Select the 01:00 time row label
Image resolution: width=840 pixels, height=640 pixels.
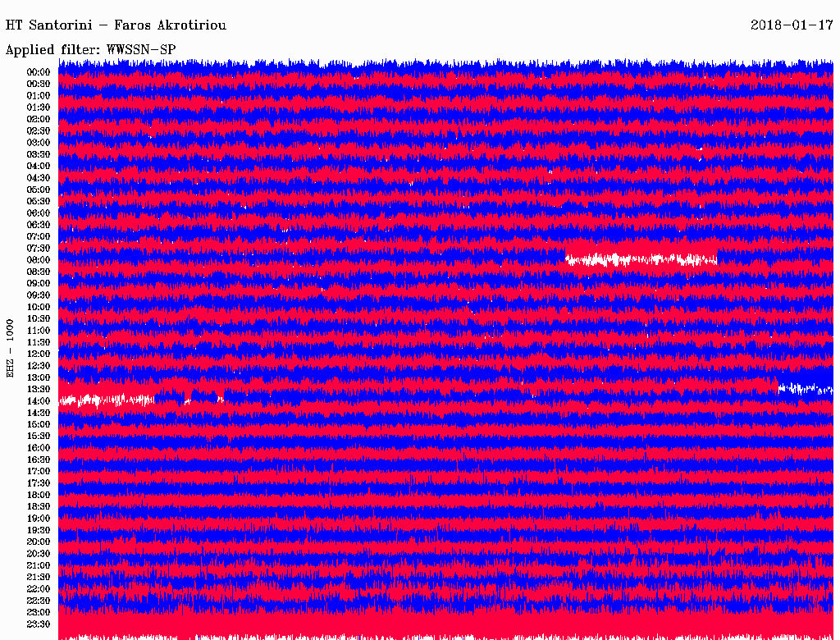39,96
